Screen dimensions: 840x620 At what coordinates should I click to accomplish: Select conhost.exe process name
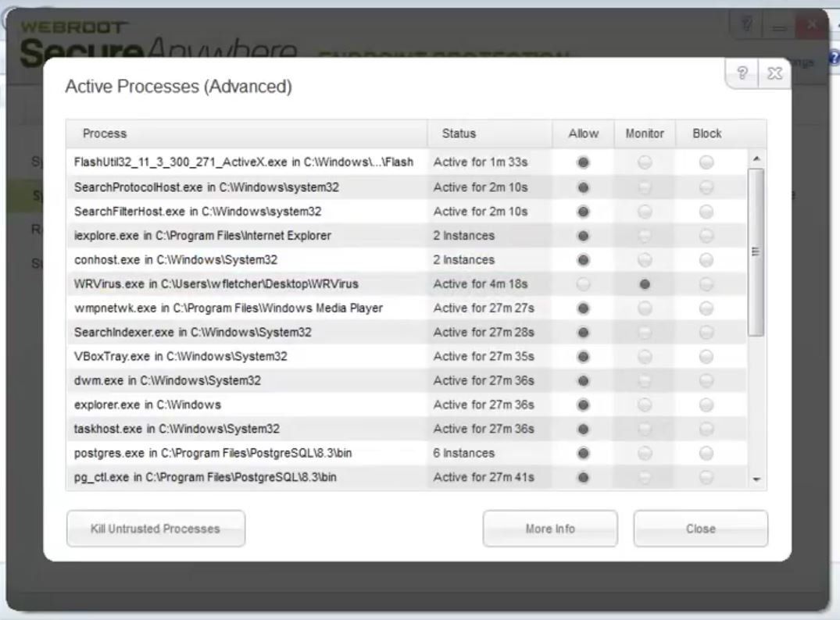tap(176, 260)
